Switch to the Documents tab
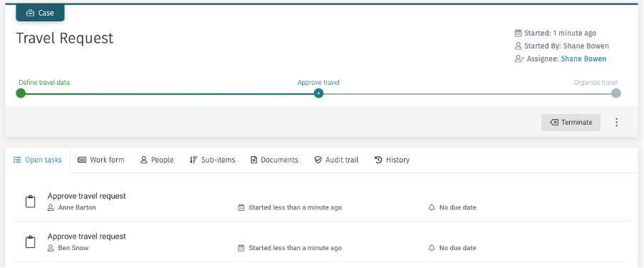 point(274,160)
